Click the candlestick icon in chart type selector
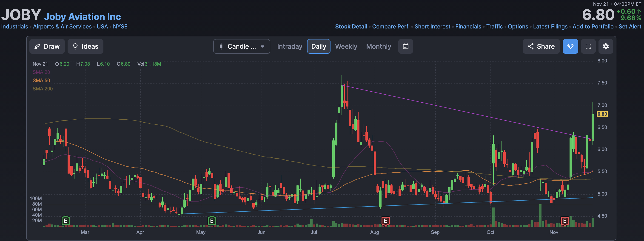 coord(221,46)
